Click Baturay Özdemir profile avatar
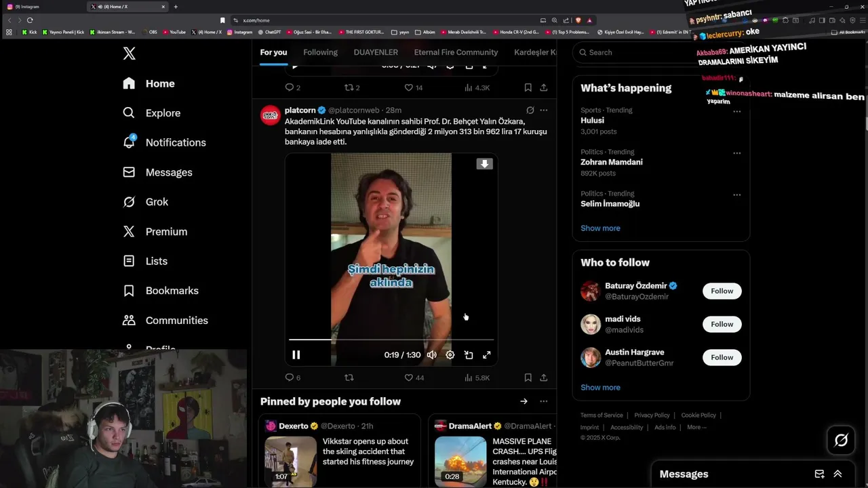The image size is (868, 488). [591, 291]
